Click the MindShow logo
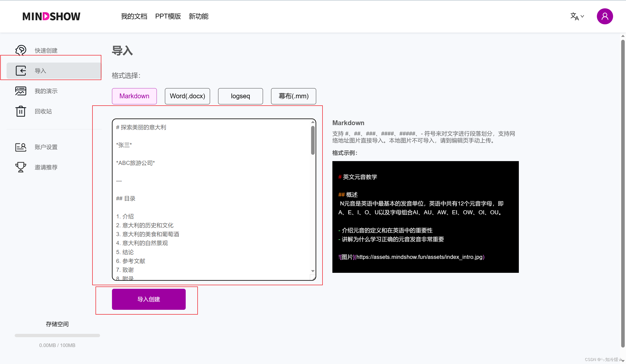This screenshot has width=626, height=364. [51, 16]
